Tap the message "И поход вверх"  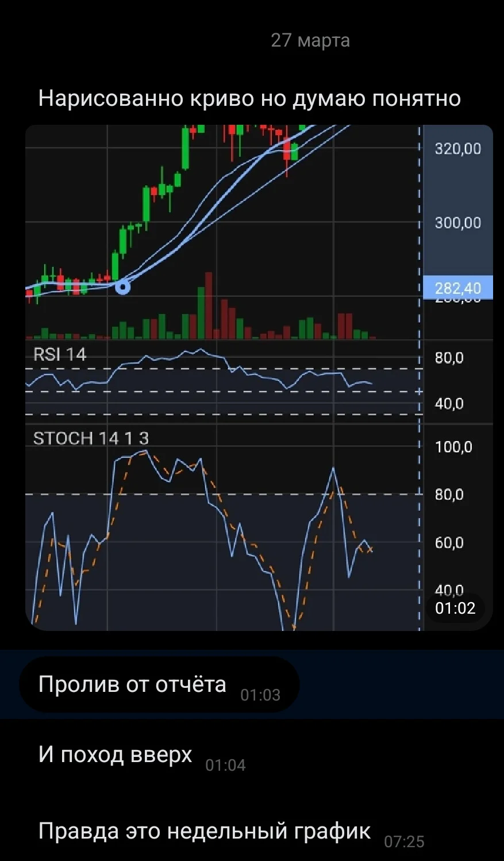pos(115,754)
